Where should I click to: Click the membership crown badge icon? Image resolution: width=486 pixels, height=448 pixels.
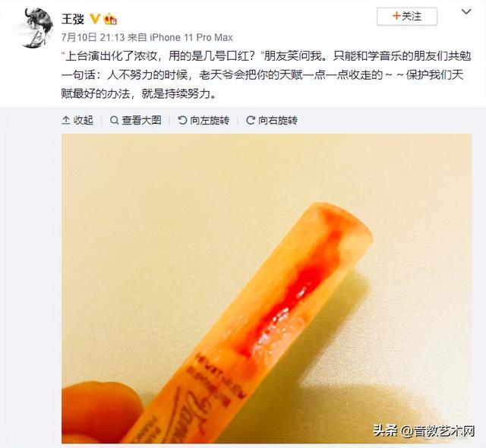click(x=110, y=19)
